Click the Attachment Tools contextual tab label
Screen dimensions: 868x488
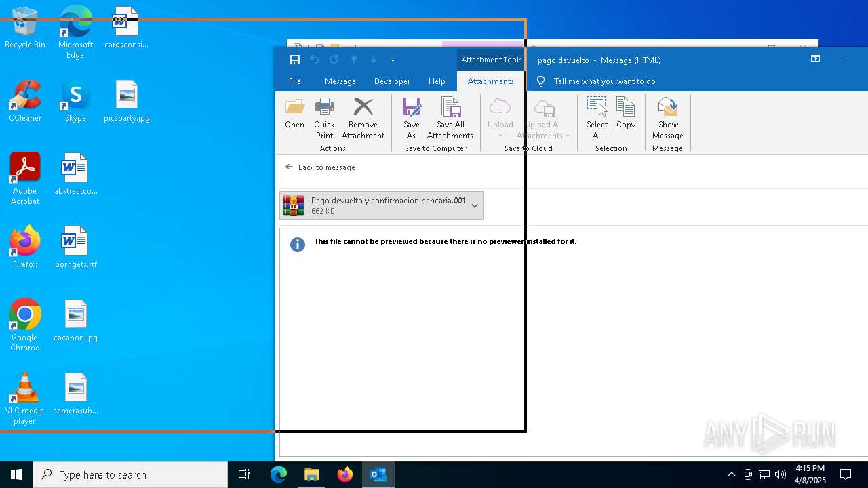pyautogui.click(x=492, y=60)
